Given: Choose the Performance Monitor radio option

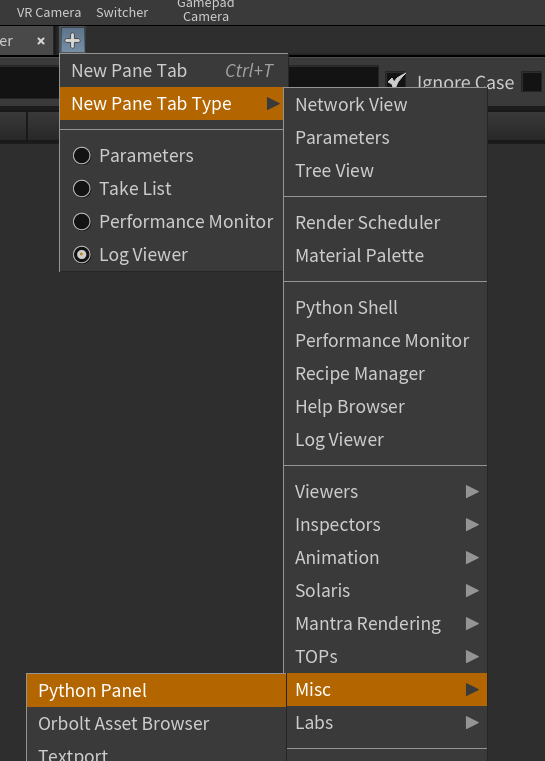Looking at the screenshot, I should [82, 222].
